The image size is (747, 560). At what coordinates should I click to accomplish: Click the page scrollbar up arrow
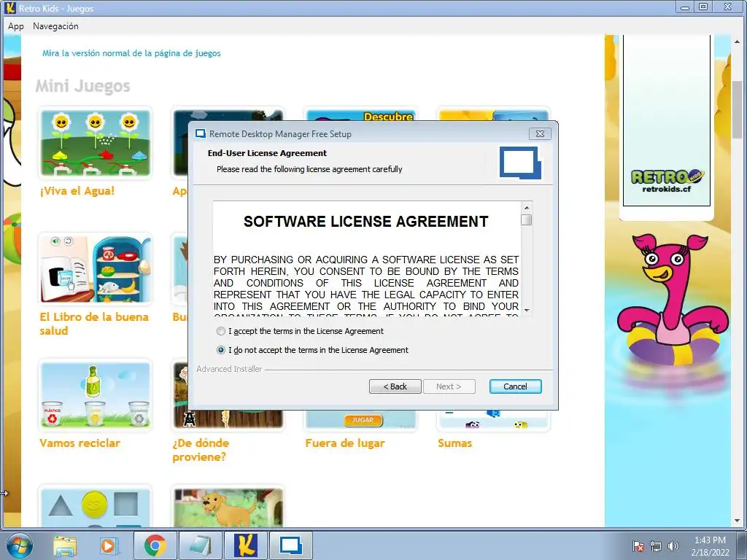click(x=738, y=42)
